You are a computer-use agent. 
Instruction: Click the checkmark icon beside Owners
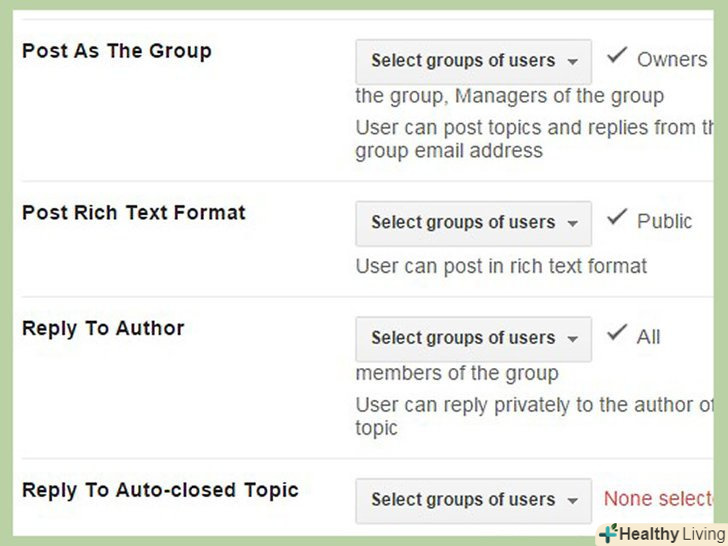[617, 57]
